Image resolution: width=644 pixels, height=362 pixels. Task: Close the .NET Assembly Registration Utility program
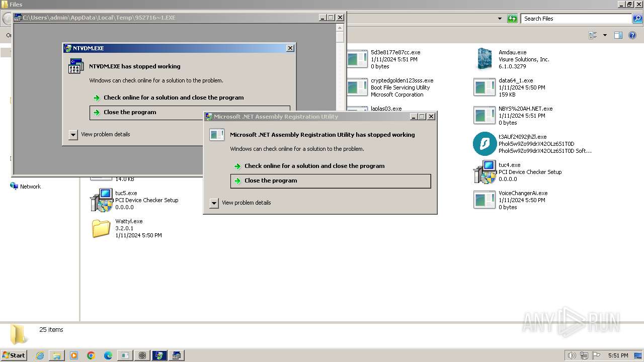tap(331, 180)
